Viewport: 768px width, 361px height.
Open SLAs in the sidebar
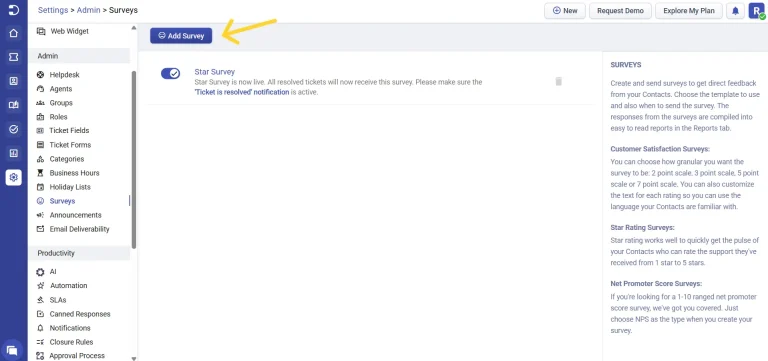click(x=58, y=300)
